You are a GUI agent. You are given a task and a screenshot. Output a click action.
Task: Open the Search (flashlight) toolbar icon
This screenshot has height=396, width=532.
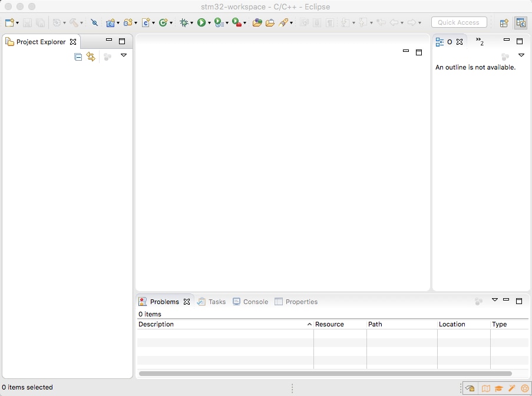point(285,22)
